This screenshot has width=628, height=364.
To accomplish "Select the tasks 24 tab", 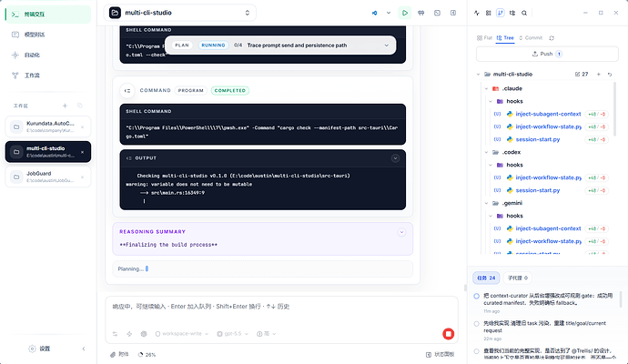I will [486, 278].
